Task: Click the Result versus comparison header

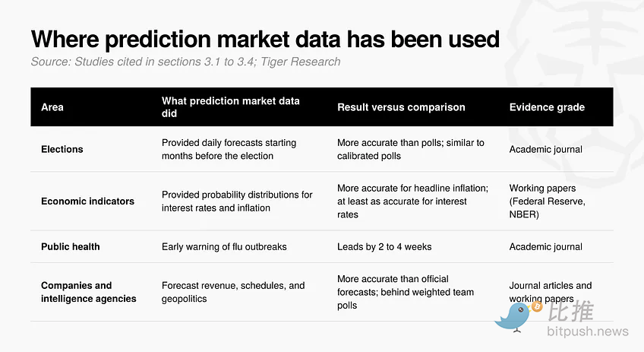Action: 401,107
